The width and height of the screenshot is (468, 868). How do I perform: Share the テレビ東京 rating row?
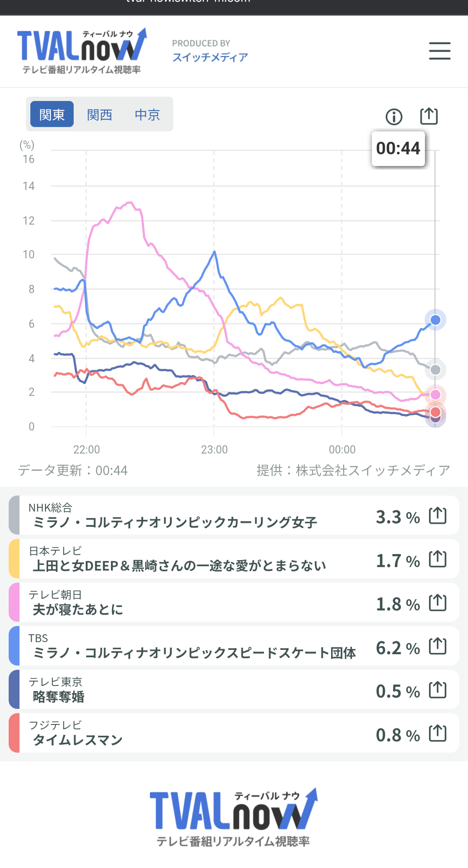437,690
